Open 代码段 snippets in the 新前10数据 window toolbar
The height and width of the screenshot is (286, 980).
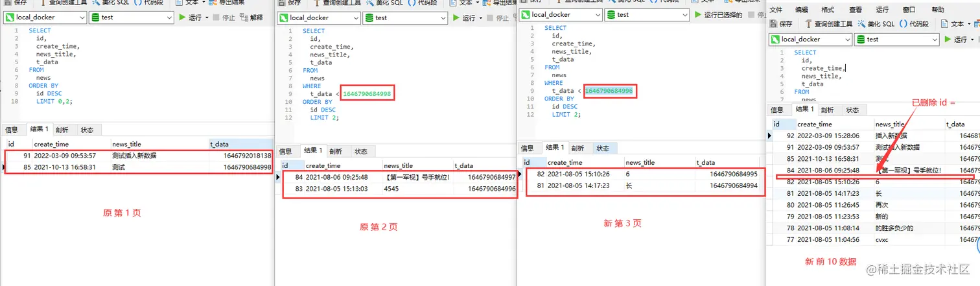[914, 24]
